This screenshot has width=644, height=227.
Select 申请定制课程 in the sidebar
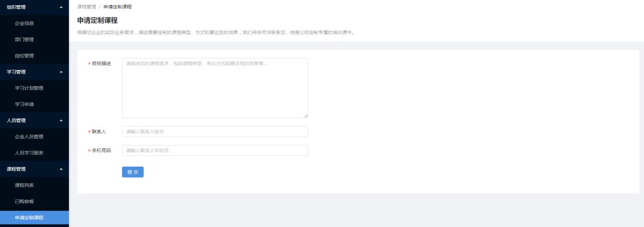(34, 218)
